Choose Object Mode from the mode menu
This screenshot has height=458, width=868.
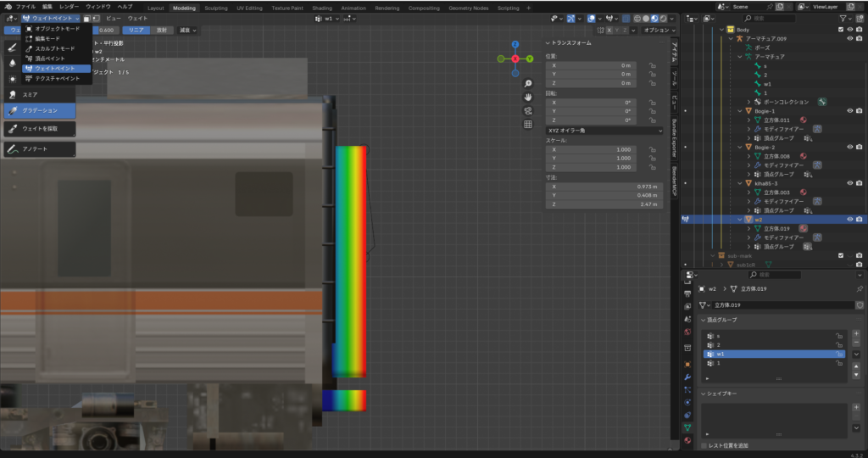56,28
